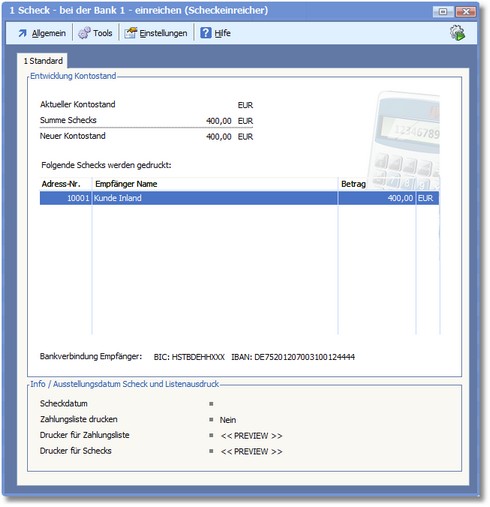Click the Hilfe question mark icon

[x=206, y=33]
